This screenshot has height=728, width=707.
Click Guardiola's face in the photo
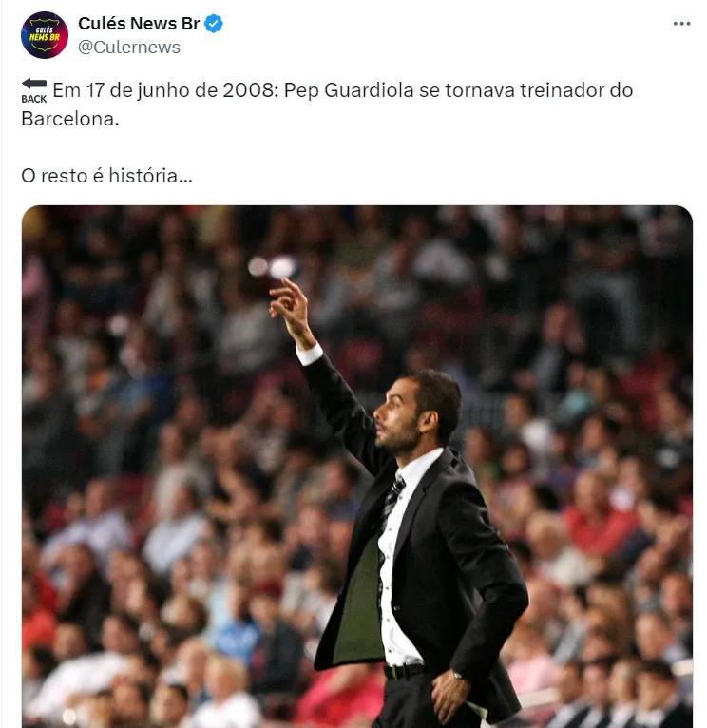coord(397,415)
